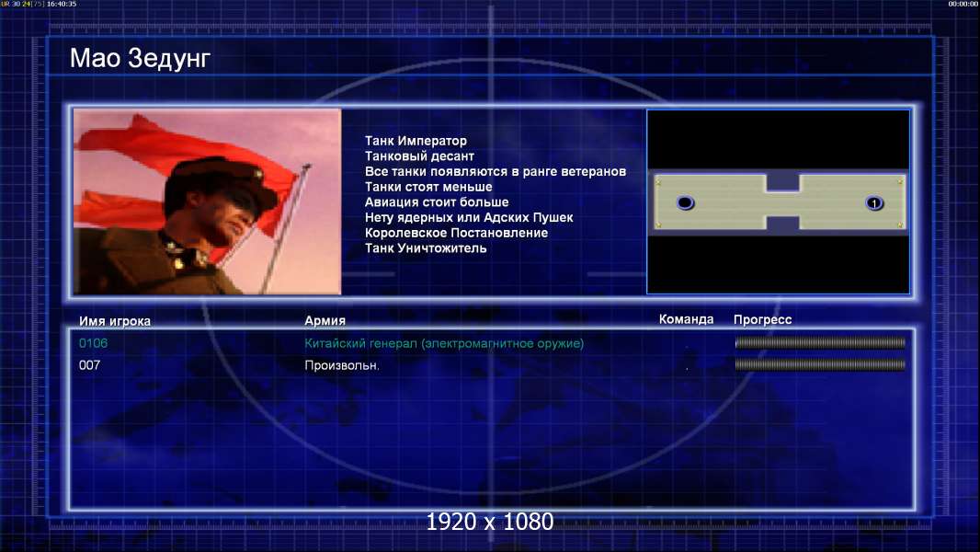Click the bottom-right star marker on the minimap
Image resolution: width=980 pixels, height=552 pixels.
tap(901, 224)
